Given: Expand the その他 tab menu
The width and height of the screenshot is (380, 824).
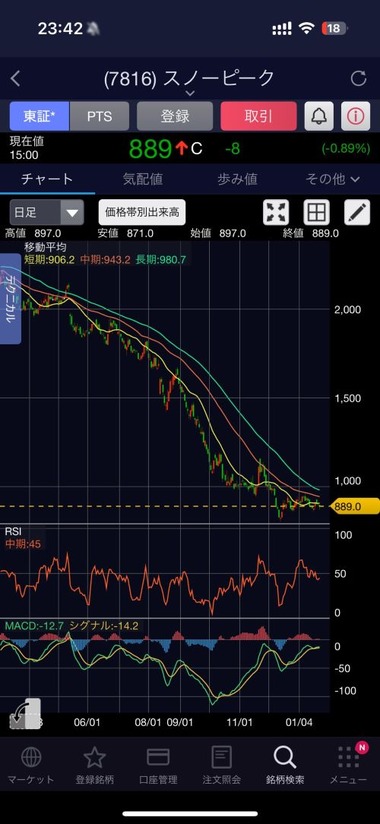Looking at the screenshot, I should click(x=333, y=179).
